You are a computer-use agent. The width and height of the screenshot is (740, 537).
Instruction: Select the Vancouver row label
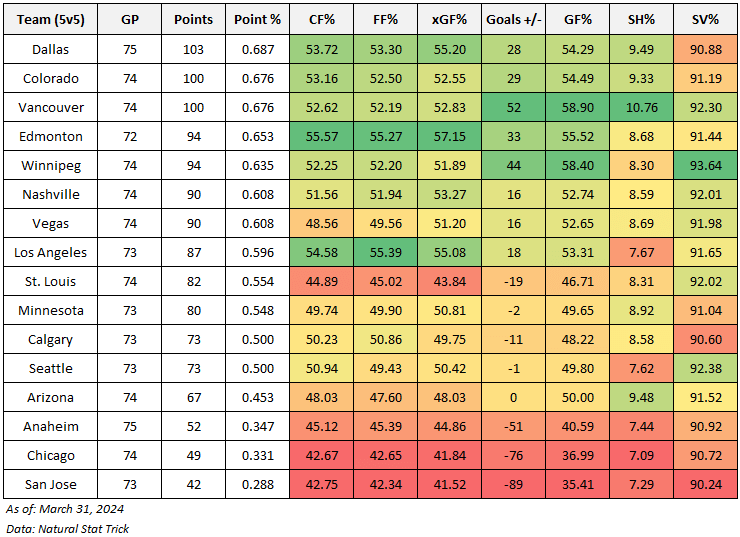coord(51,107)
